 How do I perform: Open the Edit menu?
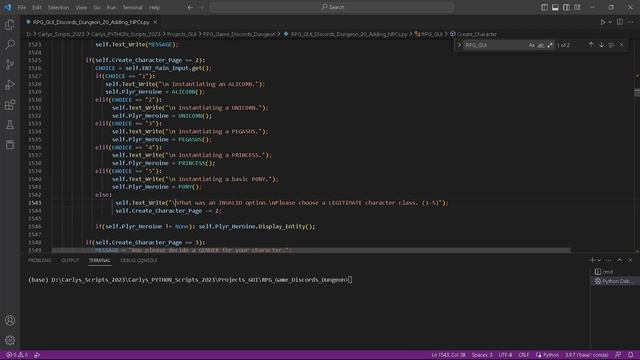pyautogui.click(x=37, y=7)
